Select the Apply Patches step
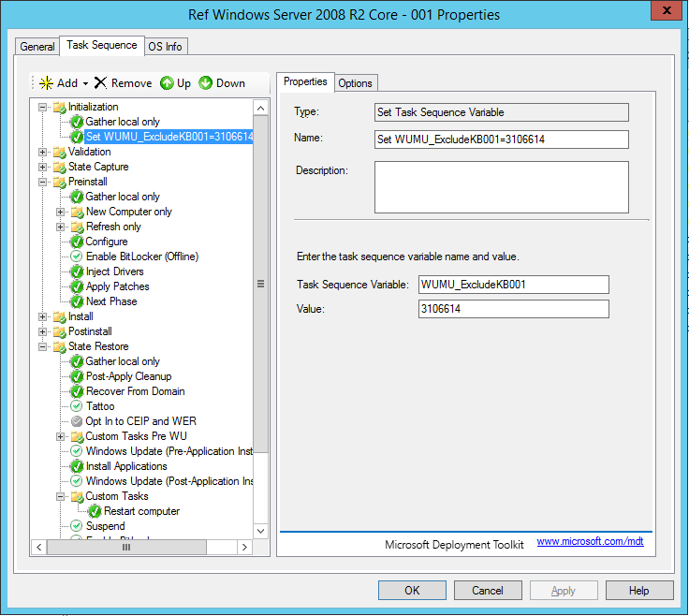 117,286
